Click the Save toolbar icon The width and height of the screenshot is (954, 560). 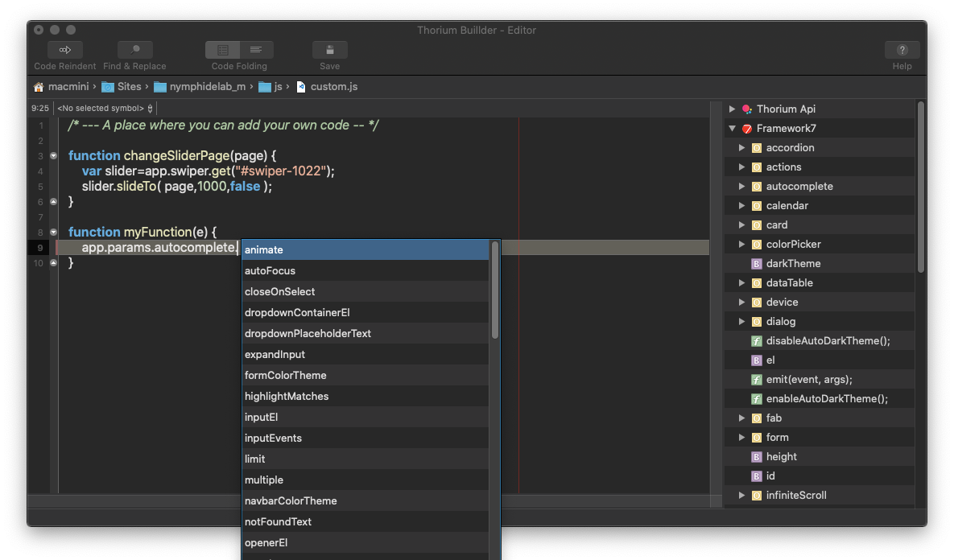pos(329,50)
